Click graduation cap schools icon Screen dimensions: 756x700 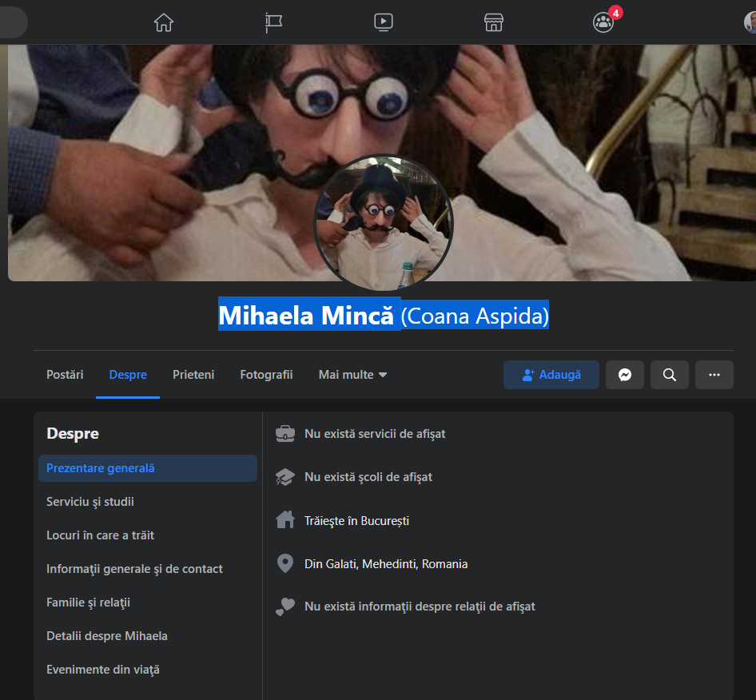(285, 477)
